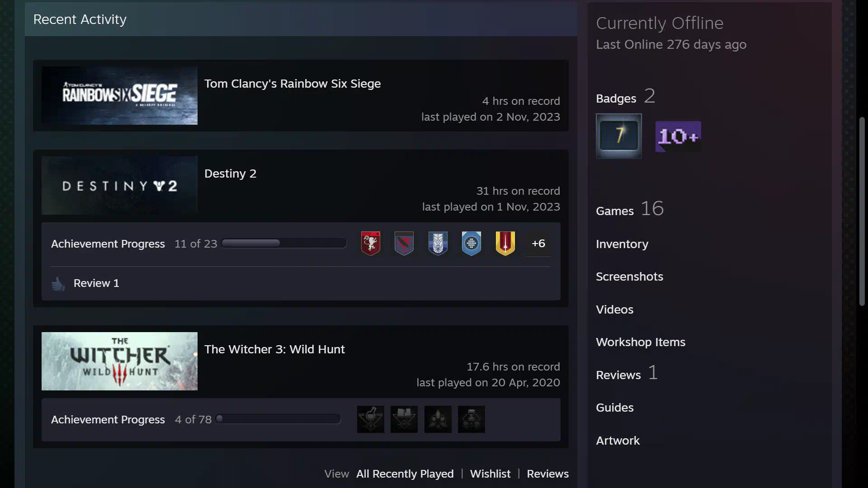Click '31 hrs on record' text
The width and height of the screenshot is (868, 488).
tap(518, 191)
